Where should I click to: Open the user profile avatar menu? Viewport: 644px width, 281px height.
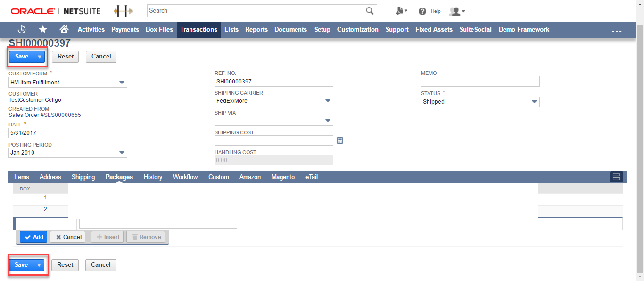click(x=457, y=11)
